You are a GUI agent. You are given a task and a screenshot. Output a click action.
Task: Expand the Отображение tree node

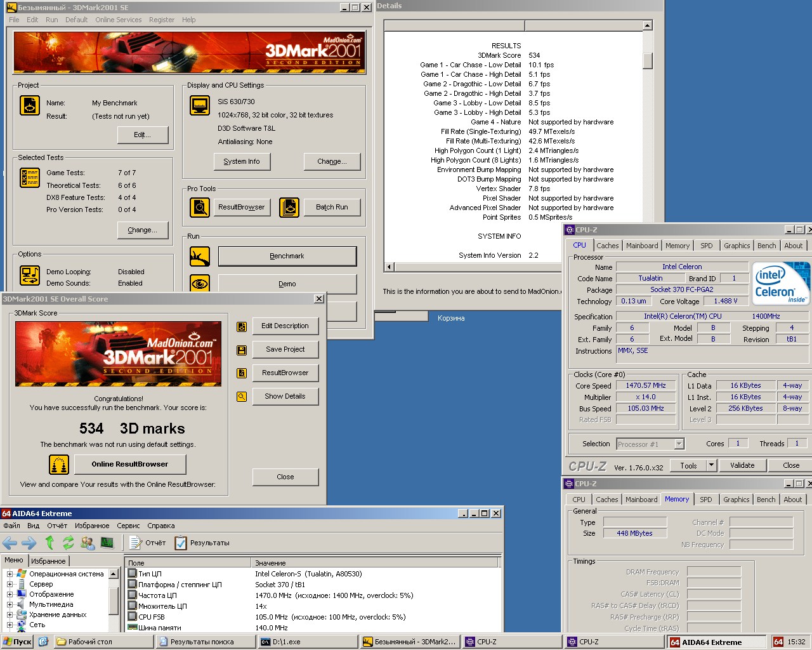(x=10, y=594)
